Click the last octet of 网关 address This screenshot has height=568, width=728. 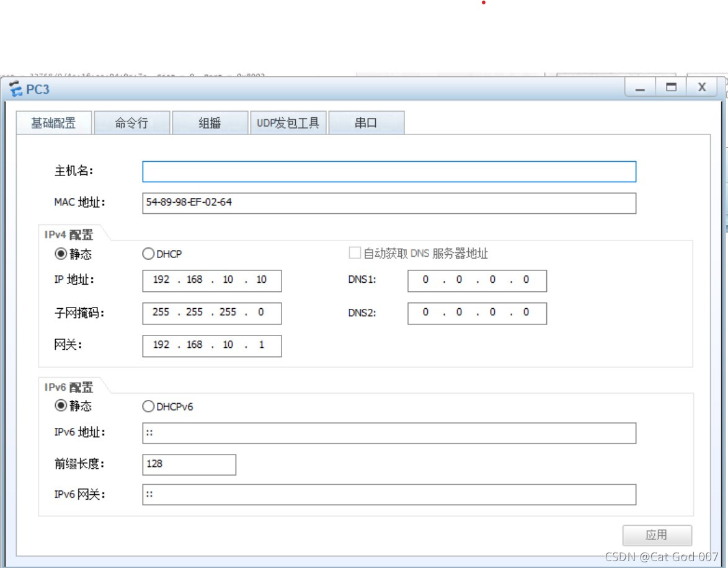tap(262, 345)
